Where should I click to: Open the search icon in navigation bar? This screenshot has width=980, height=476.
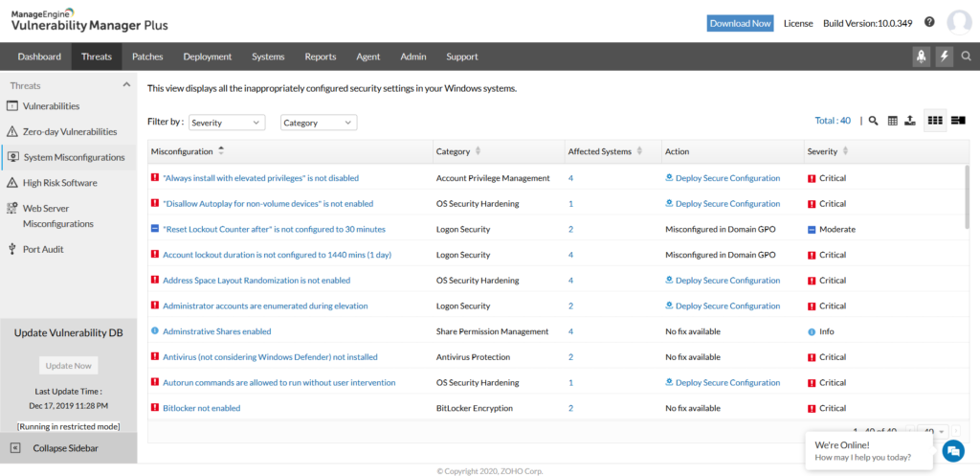coord(967,57)
